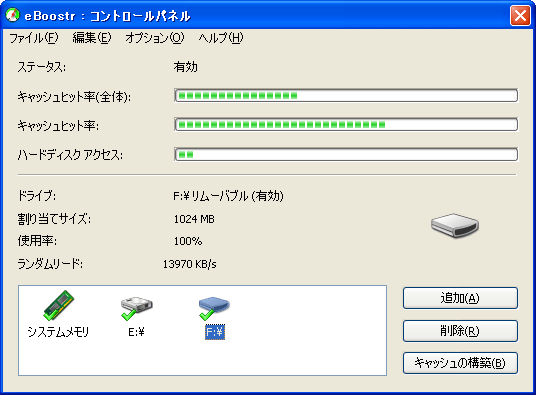The height and width of the screenshot is (395, 536).
Task: Open the ヘルプ(H) menu
Action: click(221, 38)
